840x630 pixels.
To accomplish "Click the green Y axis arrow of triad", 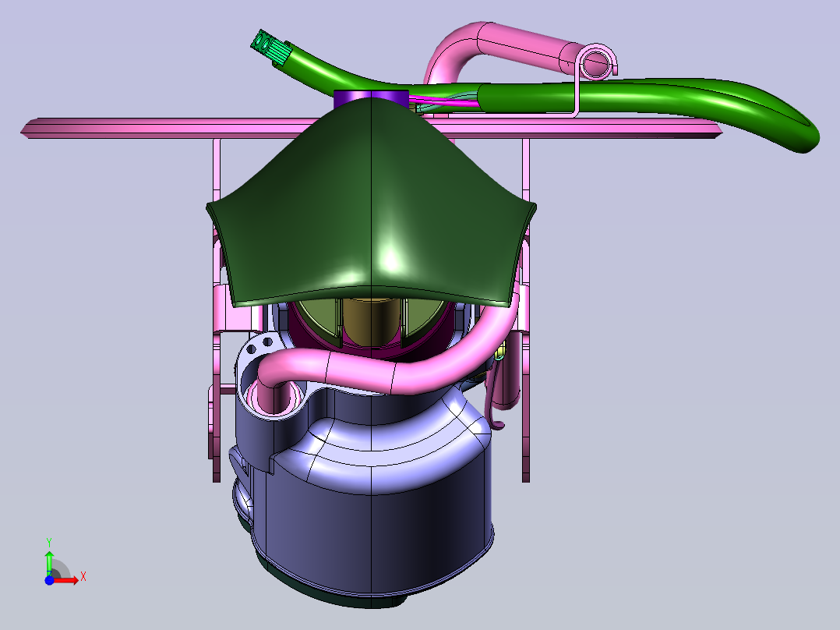I will (x=49, y=562).
